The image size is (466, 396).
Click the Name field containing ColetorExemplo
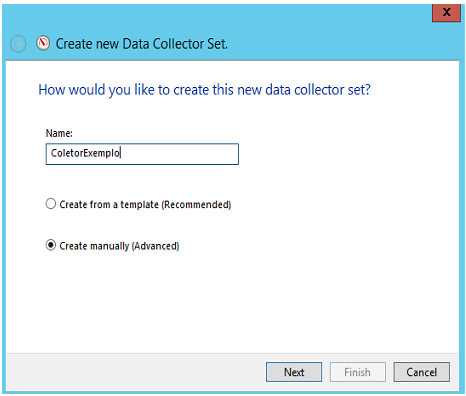[142, 154]
